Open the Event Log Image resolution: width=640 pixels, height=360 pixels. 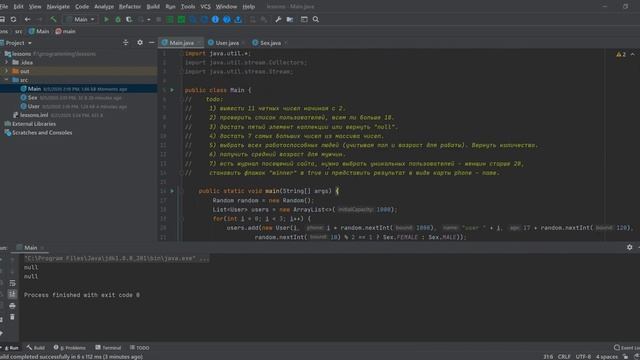(x=627, y=348)
